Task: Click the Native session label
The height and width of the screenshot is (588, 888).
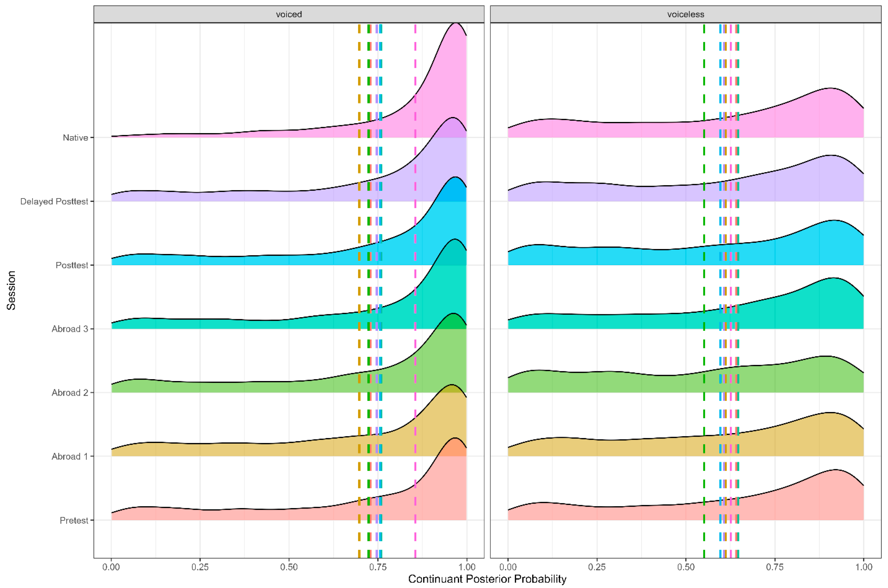Action: [x=76, y=138]
